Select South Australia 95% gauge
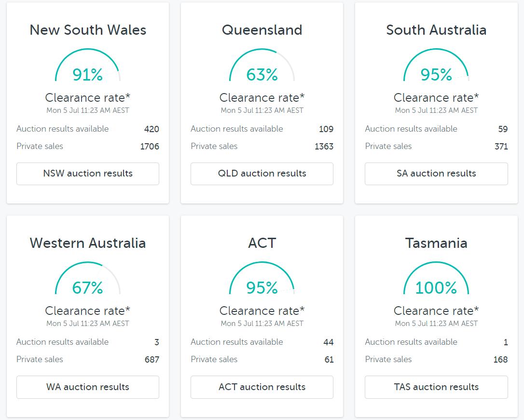This screenshot has width=524, height=420. tap(436, 67)
